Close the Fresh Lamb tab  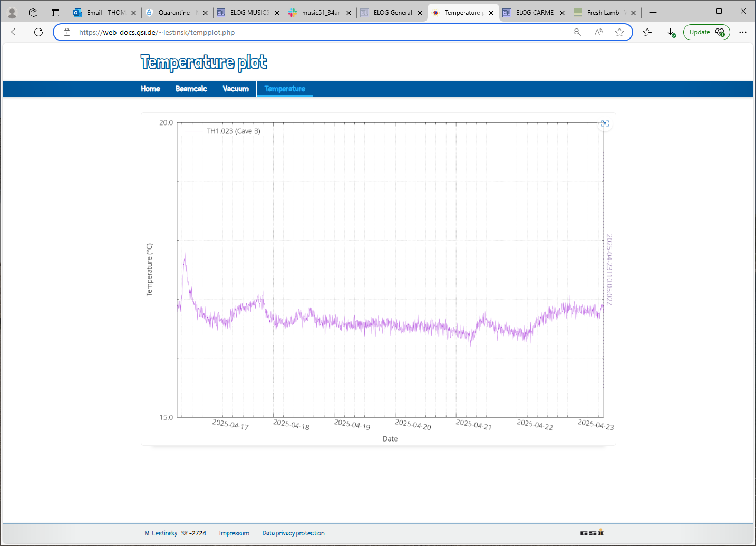(633, 13)
